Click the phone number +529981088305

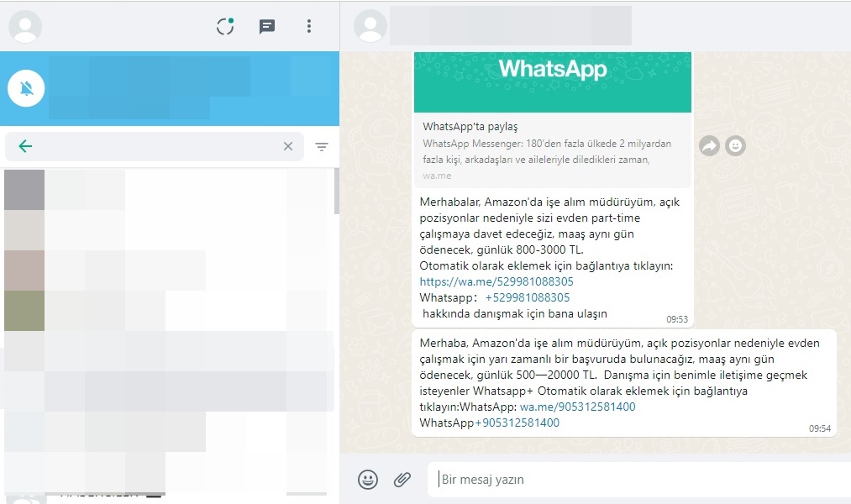tap(528, 297)
